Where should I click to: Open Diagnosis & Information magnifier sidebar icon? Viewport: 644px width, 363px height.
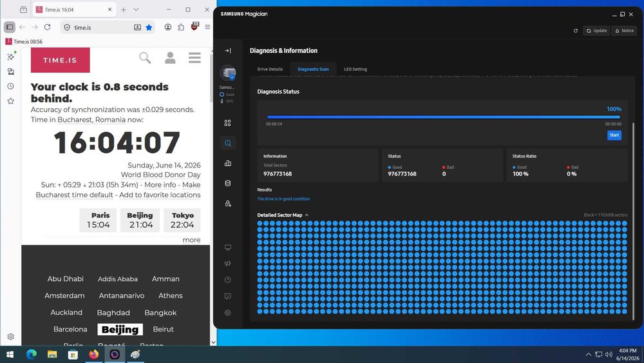point(227,143)
